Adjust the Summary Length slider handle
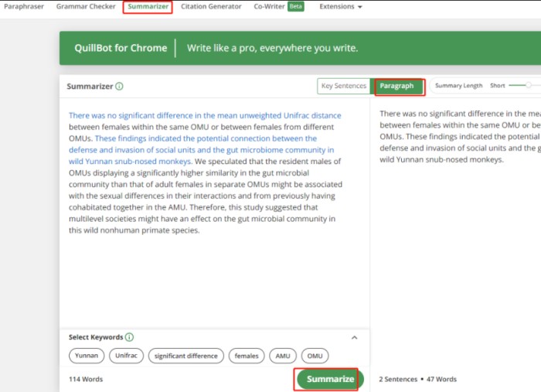 (x=528, y=85)
